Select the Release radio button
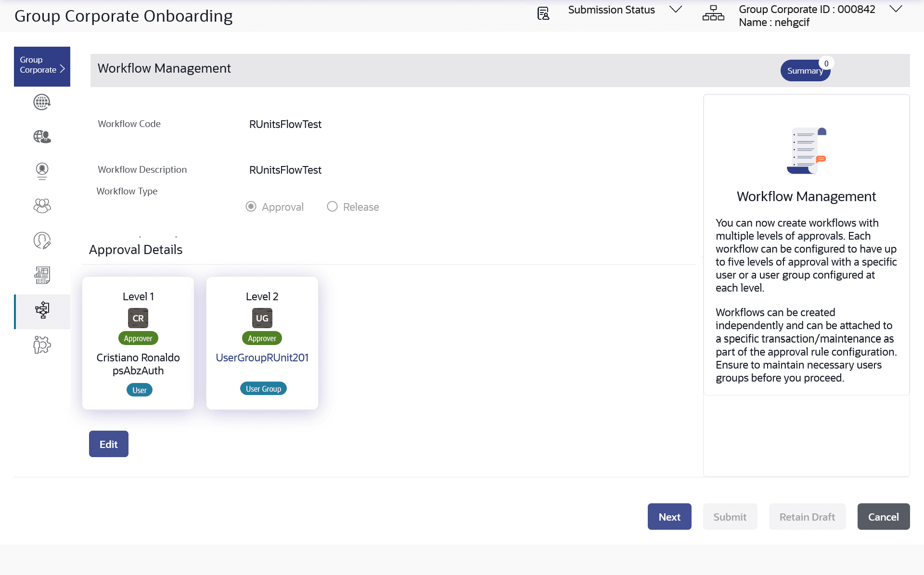 coord(332,206)
